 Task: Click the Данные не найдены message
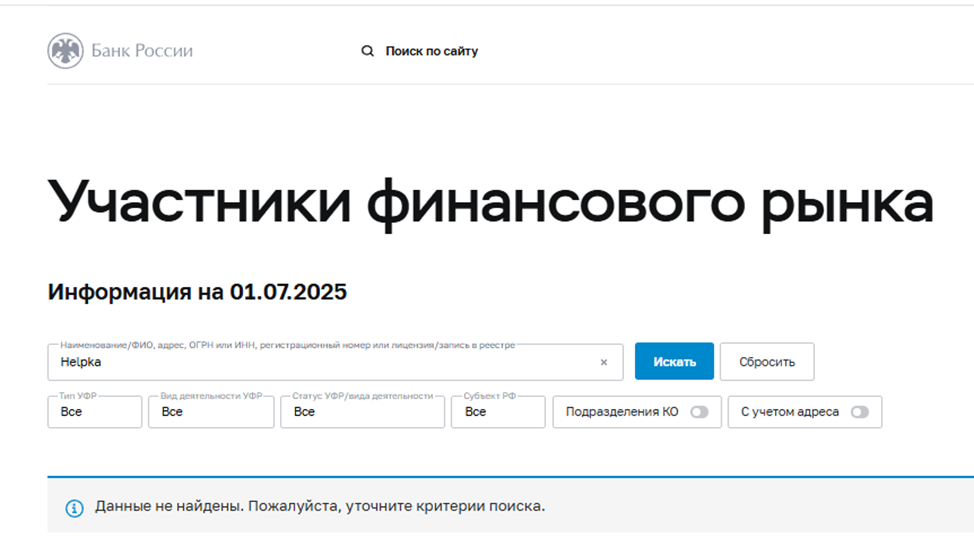(x=320, y=506)
